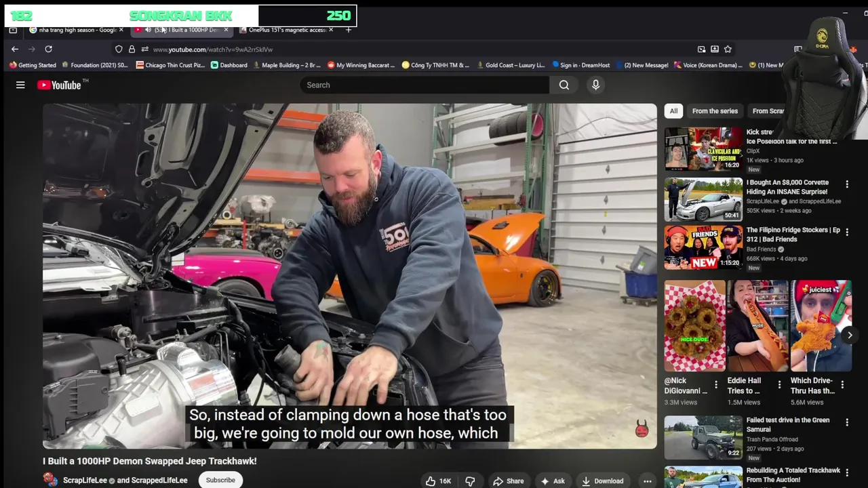
Task: Open a new browser tab with plus
Action: click(x=349, y=30)
